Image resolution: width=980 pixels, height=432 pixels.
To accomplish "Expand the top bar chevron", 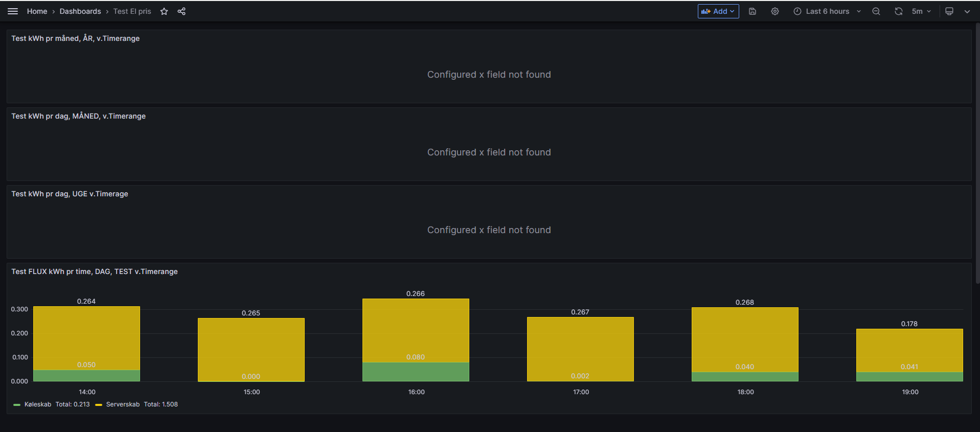I will click(x=967, y=11).
